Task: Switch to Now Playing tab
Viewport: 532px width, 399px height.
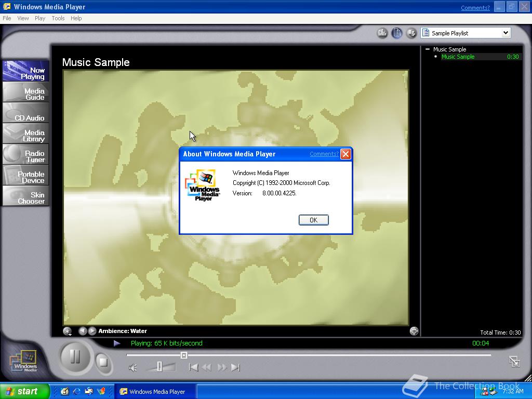Action: [x=26, y=71]
